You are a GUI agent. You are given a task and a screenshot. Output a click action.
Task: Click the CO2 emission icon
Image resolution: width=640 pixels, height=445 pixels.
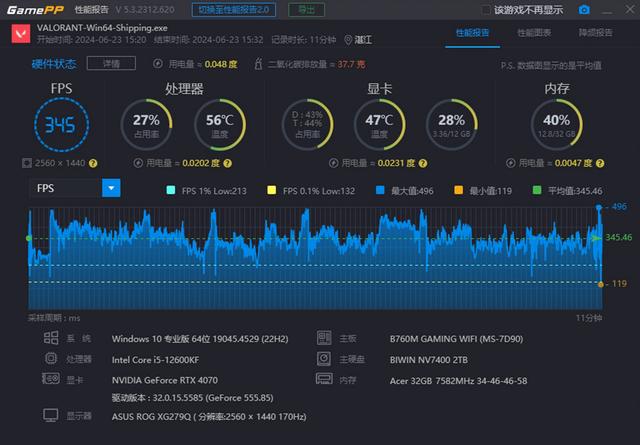click(x=258, y=64)
